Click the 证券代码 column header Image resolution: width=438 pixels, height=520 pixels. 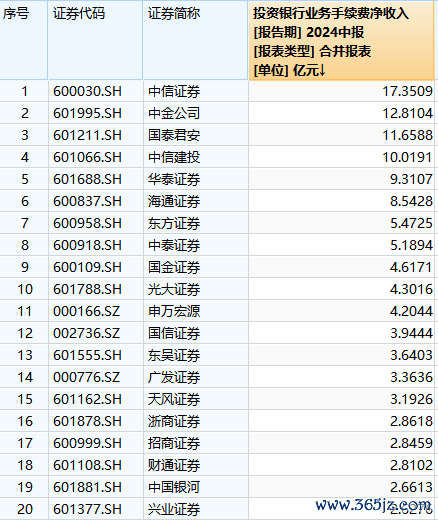(95, 40)
